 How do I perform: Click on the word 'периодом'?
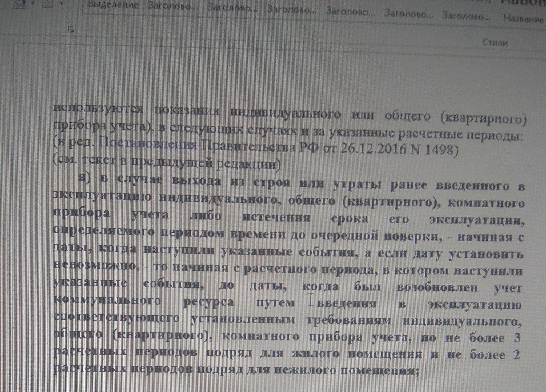(x=193, y=234)
